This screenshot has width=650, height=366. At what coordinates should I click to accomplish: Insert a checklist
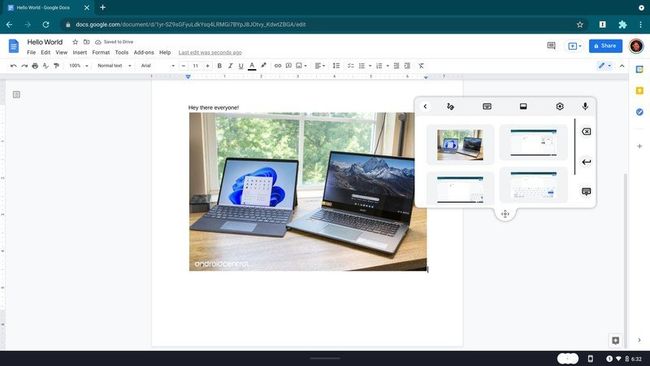point(350,66)
